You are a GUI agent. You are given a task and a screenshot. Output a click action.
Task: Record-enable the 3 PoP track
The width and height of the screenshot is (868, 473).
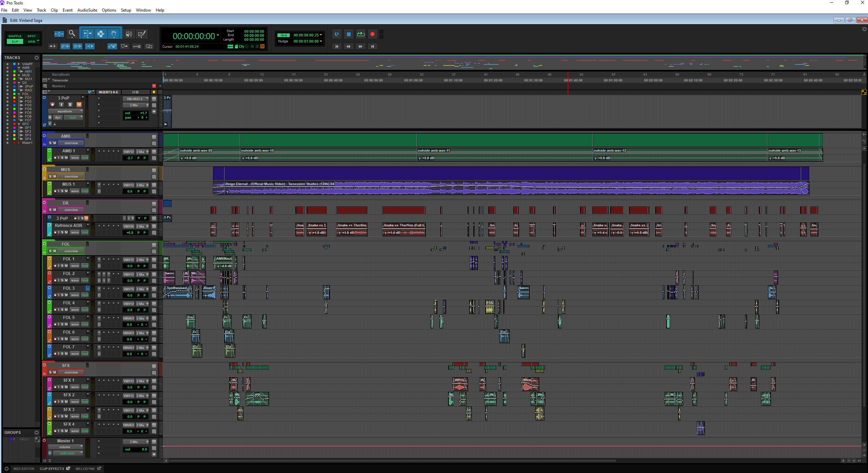coord(52,105)
